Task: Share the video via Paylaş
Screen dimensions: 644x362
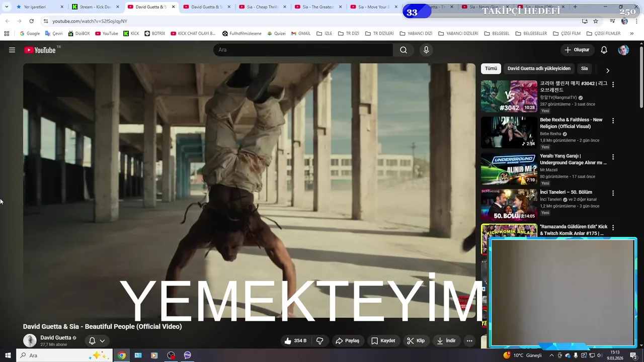Action: [x=347, y=341]
